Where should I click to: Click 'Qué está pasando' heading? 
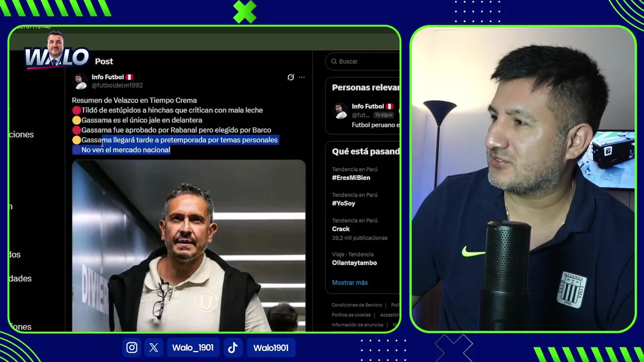[x=366, y=151]
